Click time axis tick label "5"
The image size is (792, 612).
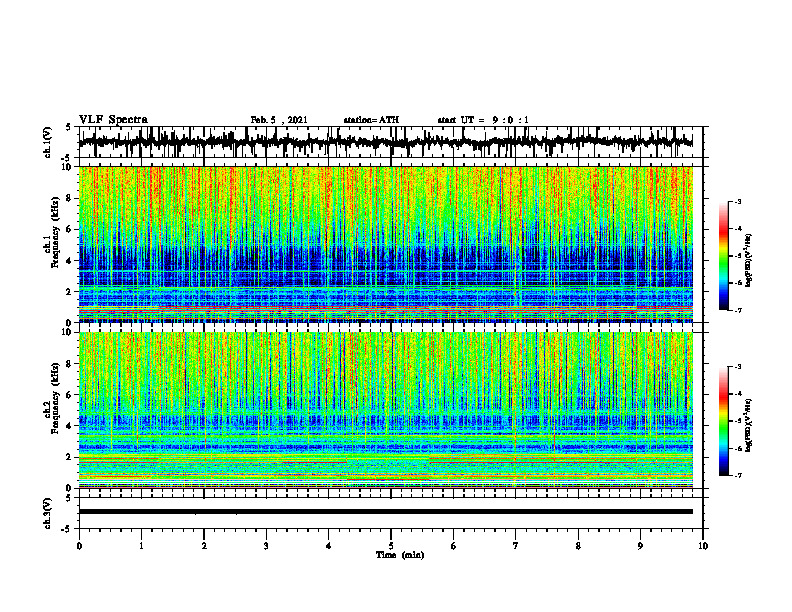coord(391,546)
